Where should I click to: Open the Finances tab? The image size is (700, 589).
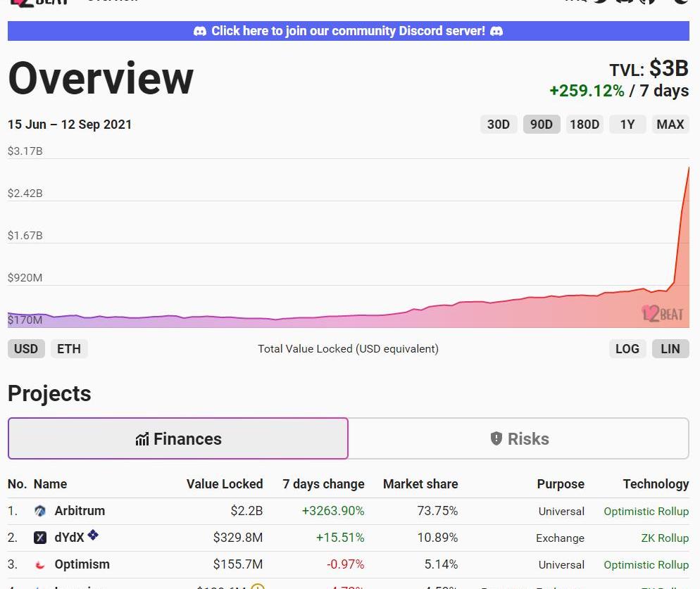point(178,438)
